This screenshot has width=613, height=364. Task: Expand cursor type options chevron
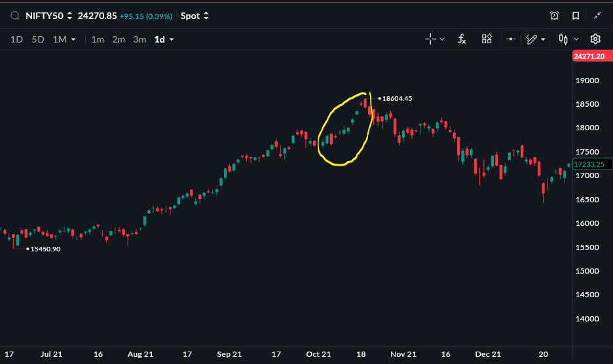tap(442, 39)
